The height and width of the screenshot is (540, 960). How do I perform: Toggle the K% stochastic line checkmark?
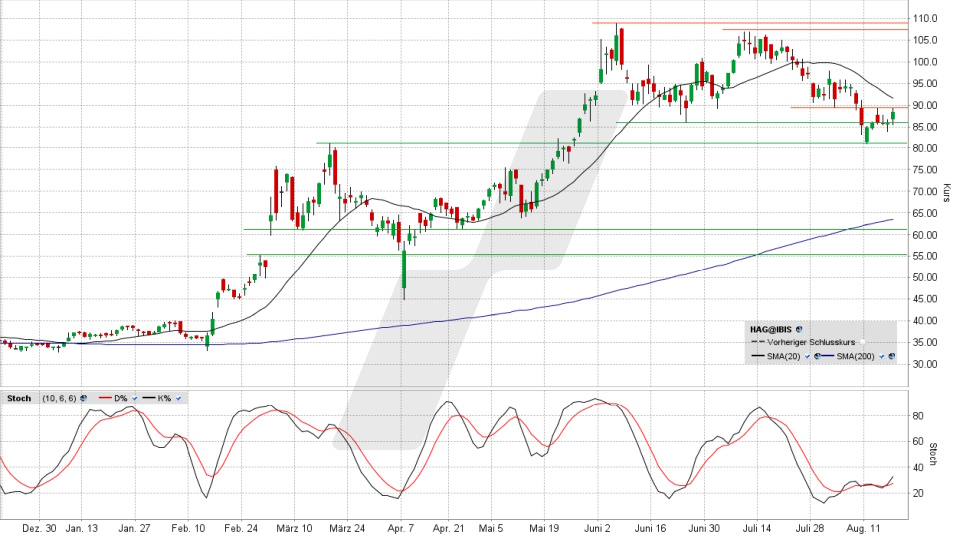[178, 399]
